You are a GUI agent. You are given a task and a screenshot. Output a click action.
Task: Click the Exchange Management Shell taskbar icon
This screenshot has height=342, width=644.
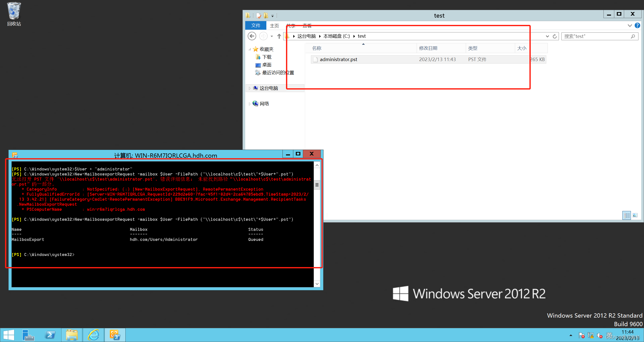tap(115, 335)
